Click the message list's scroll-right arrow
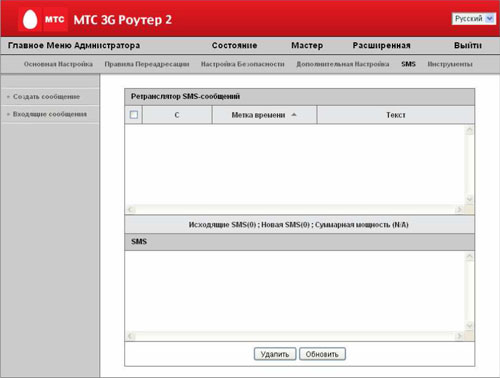The height and width of the screenshot is (378, 500). [x=459, y=209]
